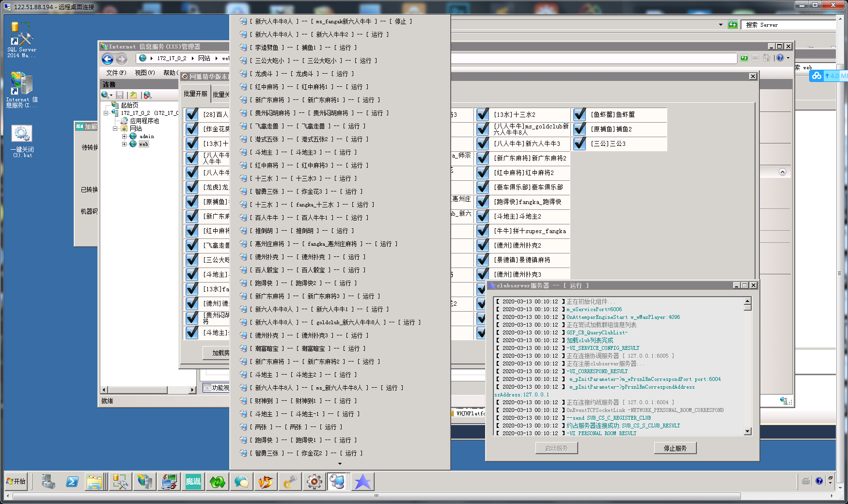Uncheck the [13水]十三水2 checkbox
This screenshot has height=504, width=848.
(483, 115)
